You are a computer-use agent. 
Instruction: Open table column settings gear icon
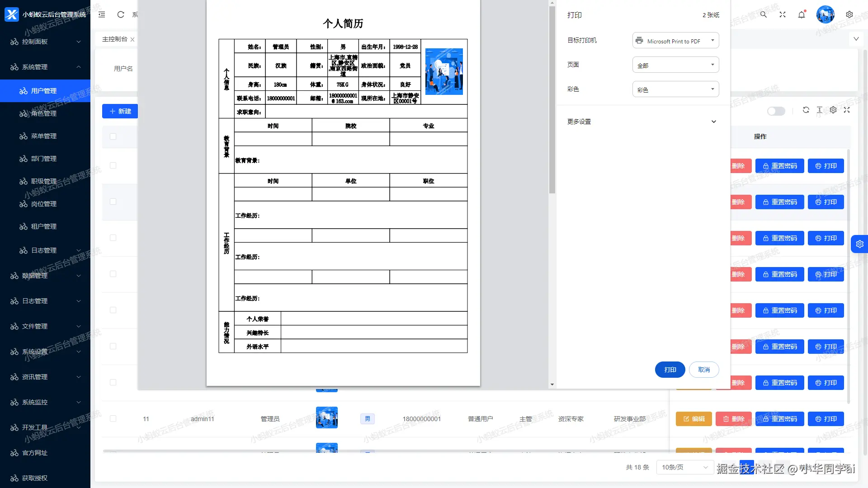point(833,110)
